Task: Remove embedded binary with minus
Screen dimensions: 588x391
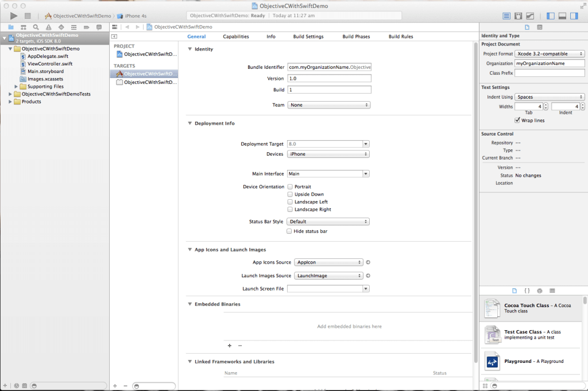Action: (x=240, y=346)
